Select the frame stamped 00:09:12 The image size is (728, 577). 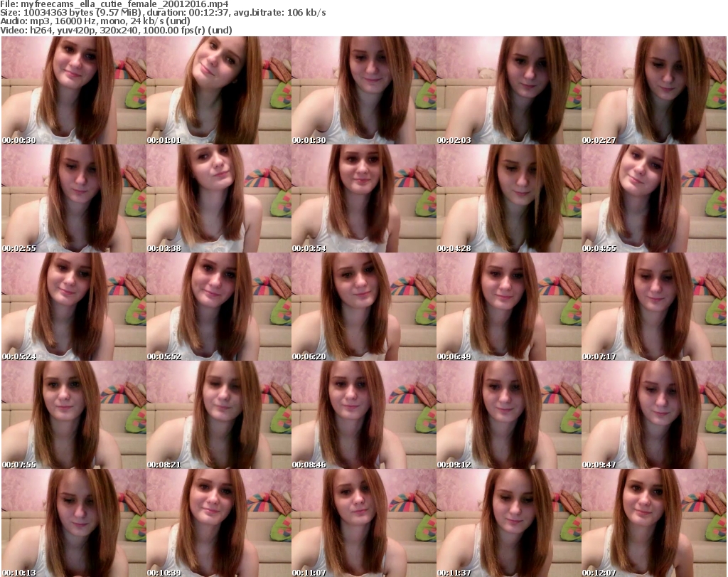[x=509, y=414]
